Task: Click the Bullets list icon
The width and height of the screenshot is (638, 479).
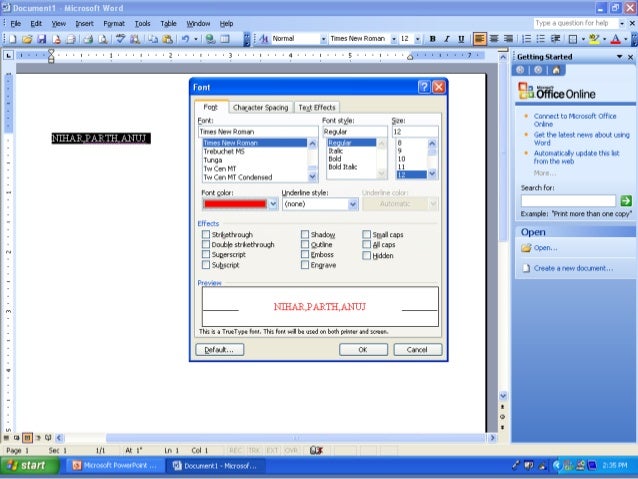Action: pos(541,39)
